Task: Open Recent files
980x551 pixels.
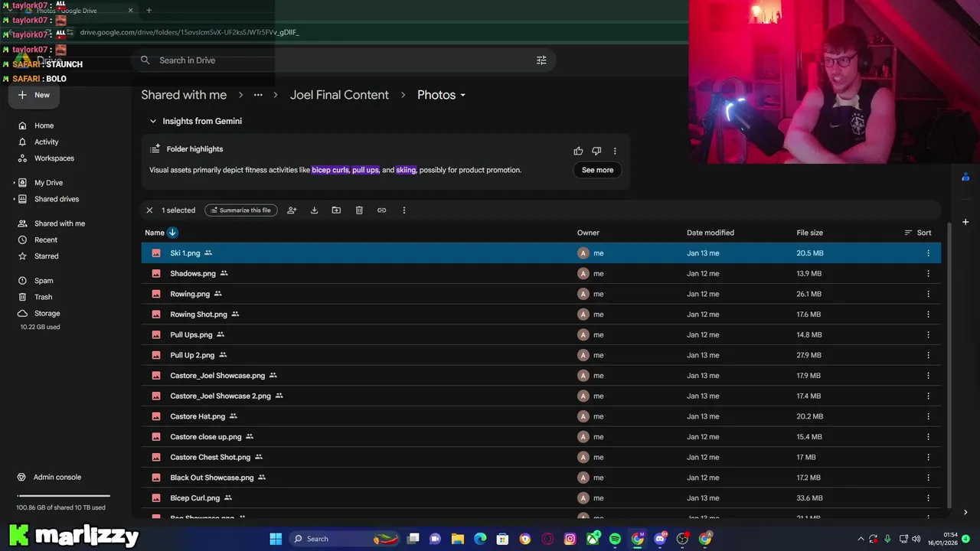Action: click(x=46, y=240)
